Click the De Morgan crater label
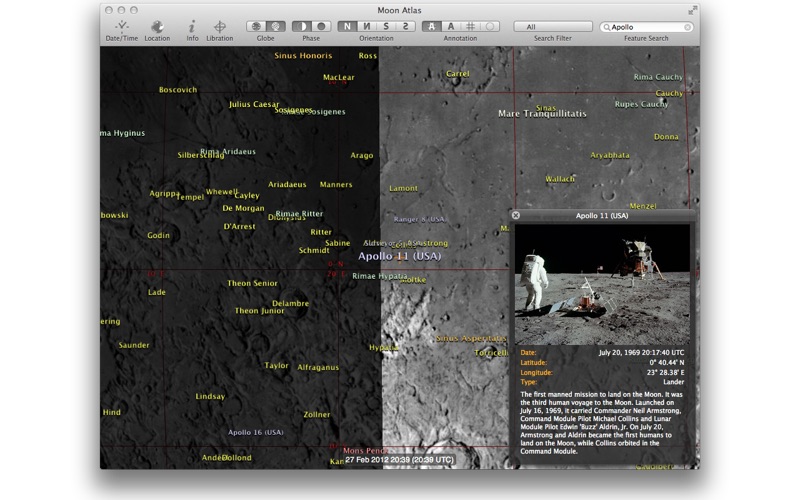 tap(243, 208)
